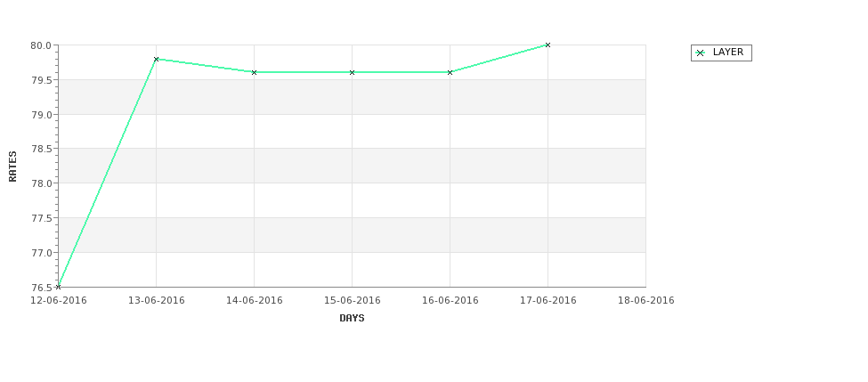Select the data point at 12-06-2016

pyautogui.click(x=58, y=287)
